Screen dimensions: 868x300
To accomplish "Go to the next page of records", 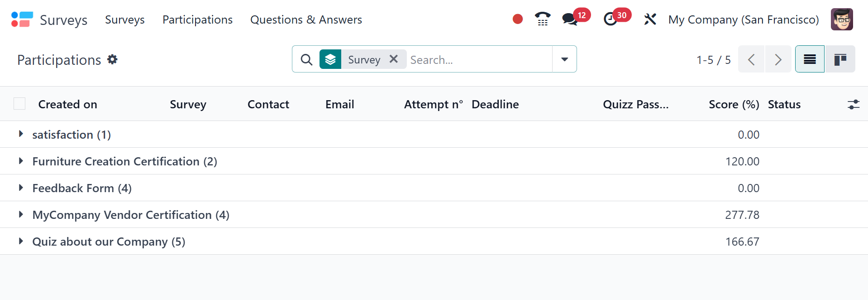I will click(x=778, y=59).
